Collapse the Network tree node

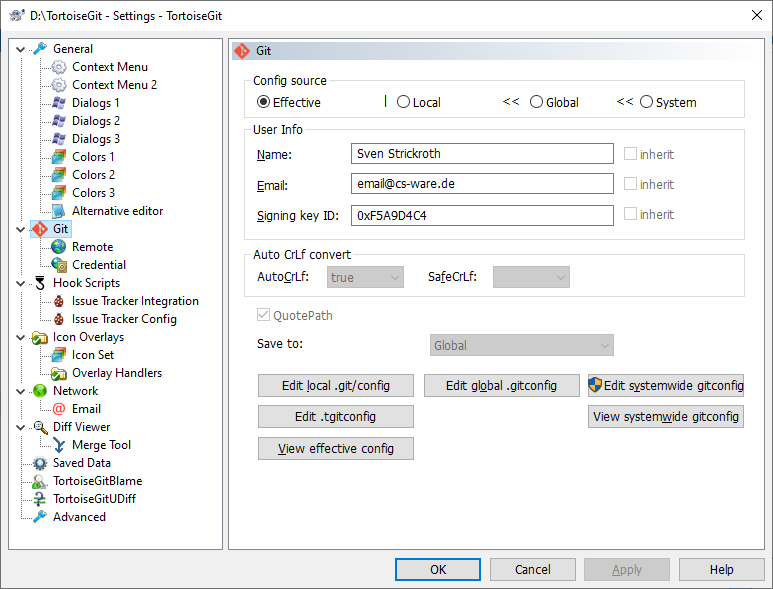pos(21,391)
